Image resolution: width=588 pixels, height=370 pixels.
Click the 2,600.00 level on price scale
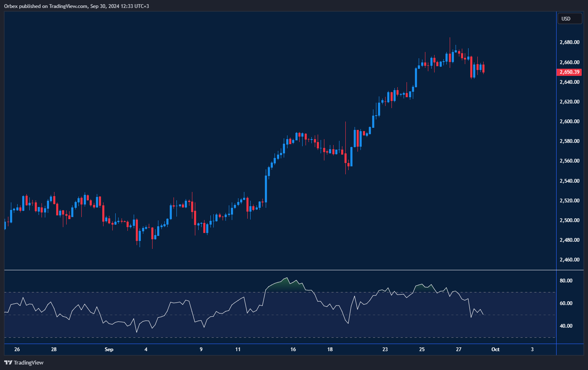tap(570, 122)
